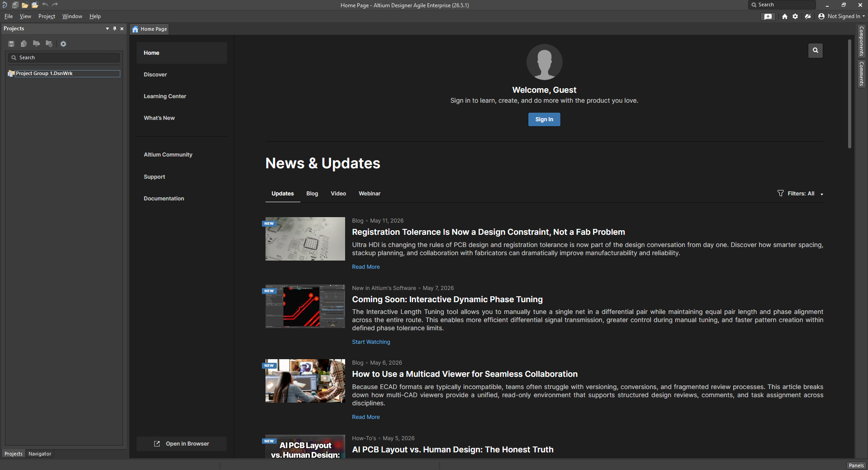
Task: Click the Save icon in the Projects panel toolbar
Action: (x=11, y=44)
